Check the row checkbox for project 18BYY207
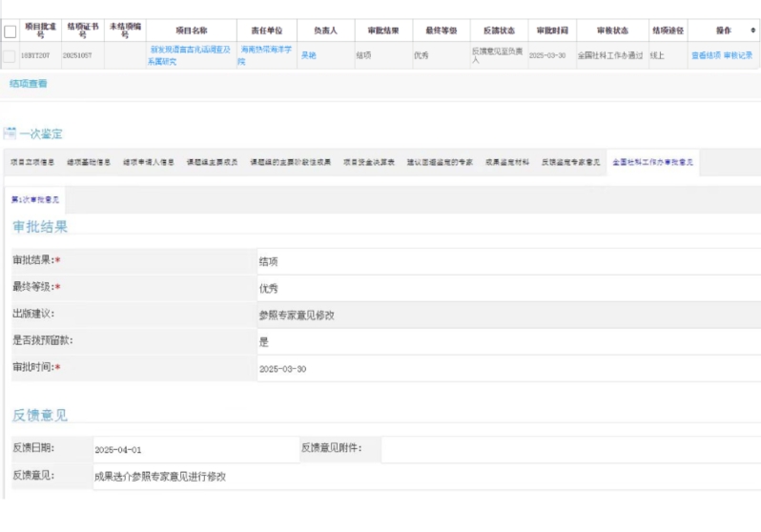The image size is (761, 532). 10,56
